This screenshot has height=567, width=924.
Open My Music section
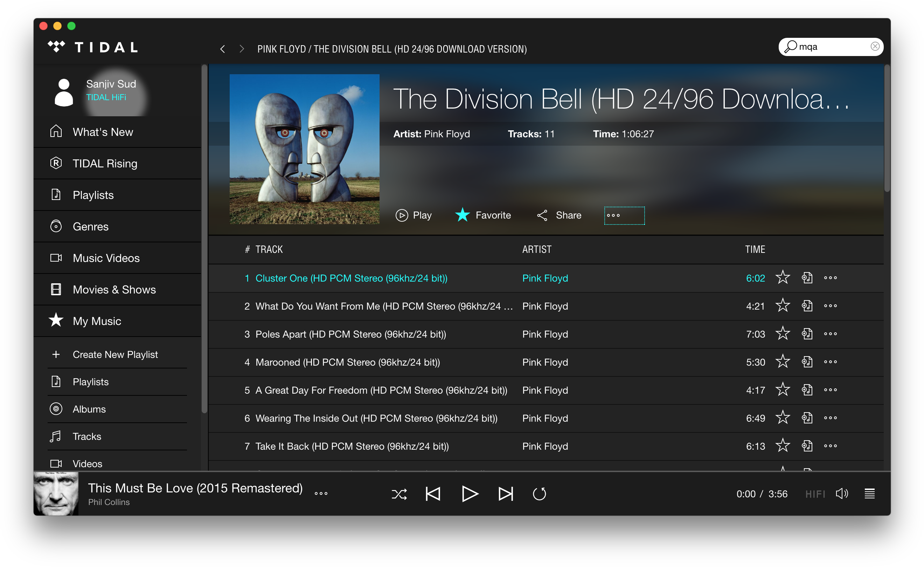(117, 321)
